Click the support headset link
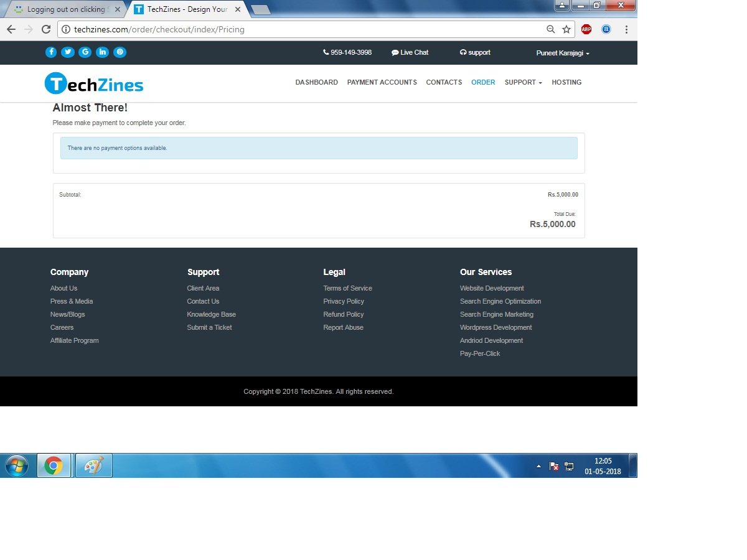The image size is (747, 560). [475, 52]
